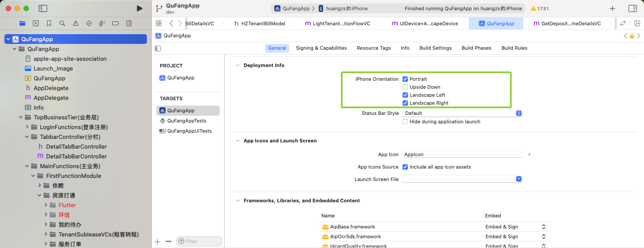Screen dimensions: 644x248
Task: Open the Breakpoint navigator
Action: (x=115, y=23)
